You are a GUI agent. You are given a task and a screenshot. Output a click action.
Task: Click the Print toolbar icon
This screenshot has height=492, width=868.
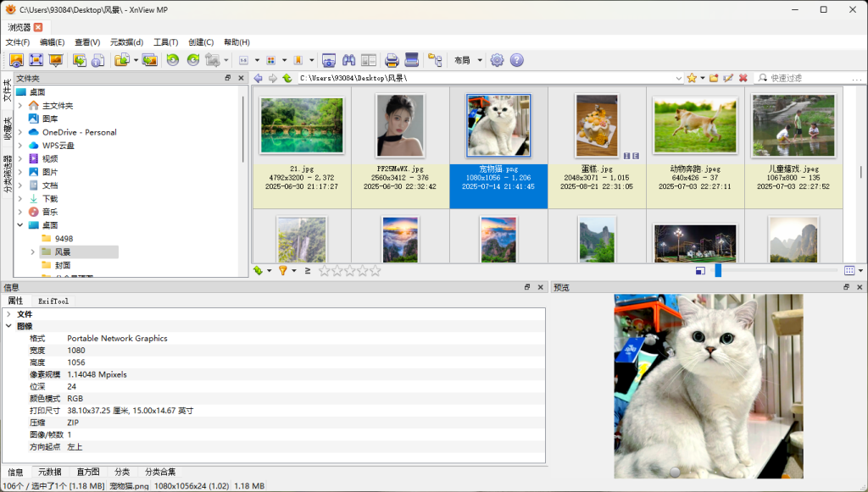(x=392, y=60)
